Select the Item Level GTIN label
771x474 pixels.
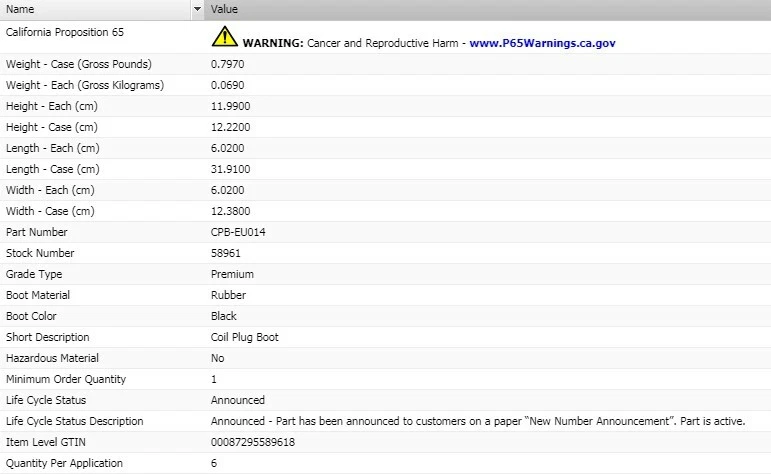tap(46, 443)
